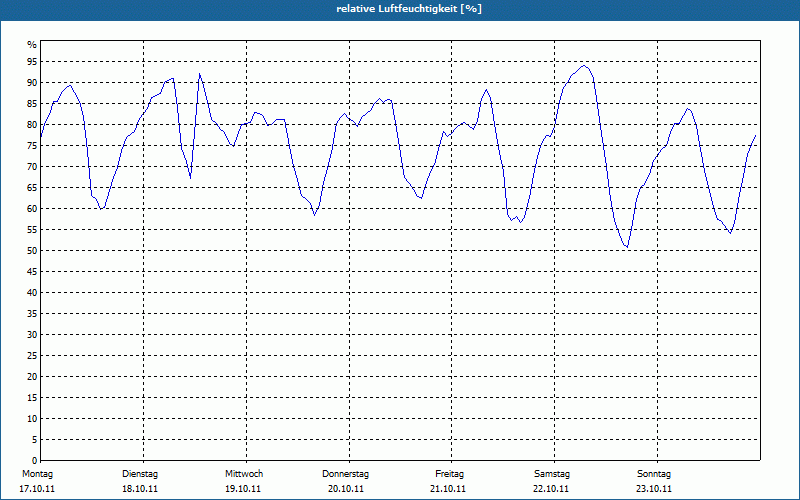Click the date '23.10.11'
Screen dimensions: 800x500
tap(654, 489)
